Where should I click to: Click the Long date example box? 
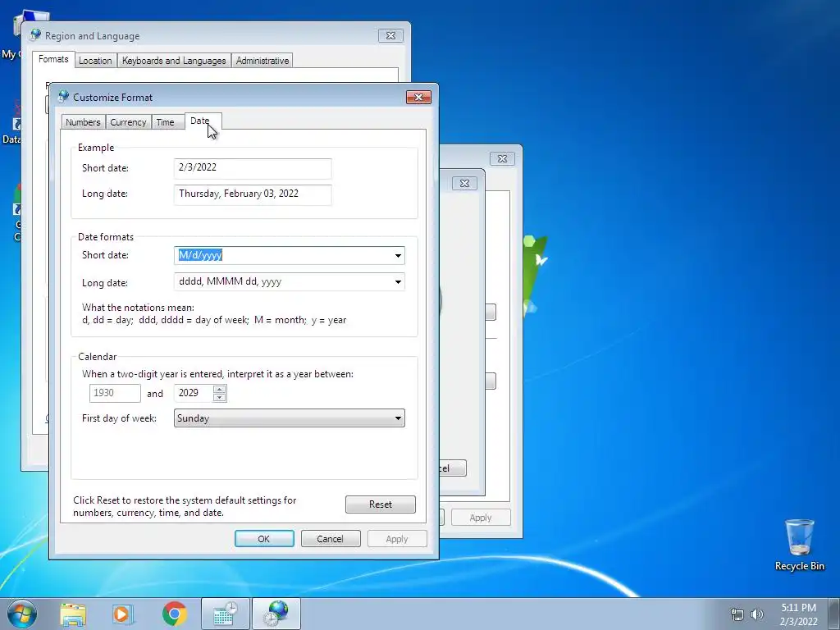253,194
